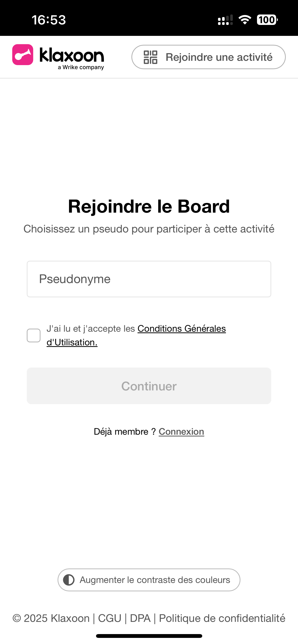Tap the Rejoindre le Board heading
The height and width of the screenshot is (644, 298).
(149, 206)
